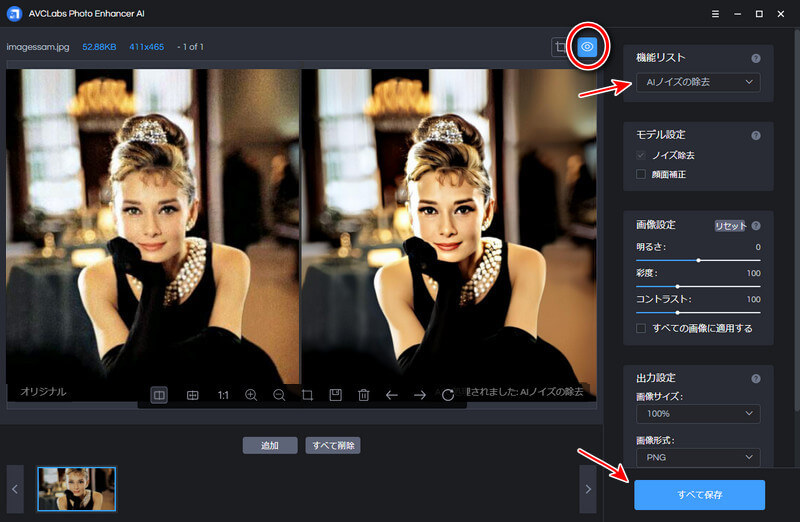This screenshot has width=800, height=522.
Task: Open the AIノイズの除去 feature dropdown
Action: point(698,82)
